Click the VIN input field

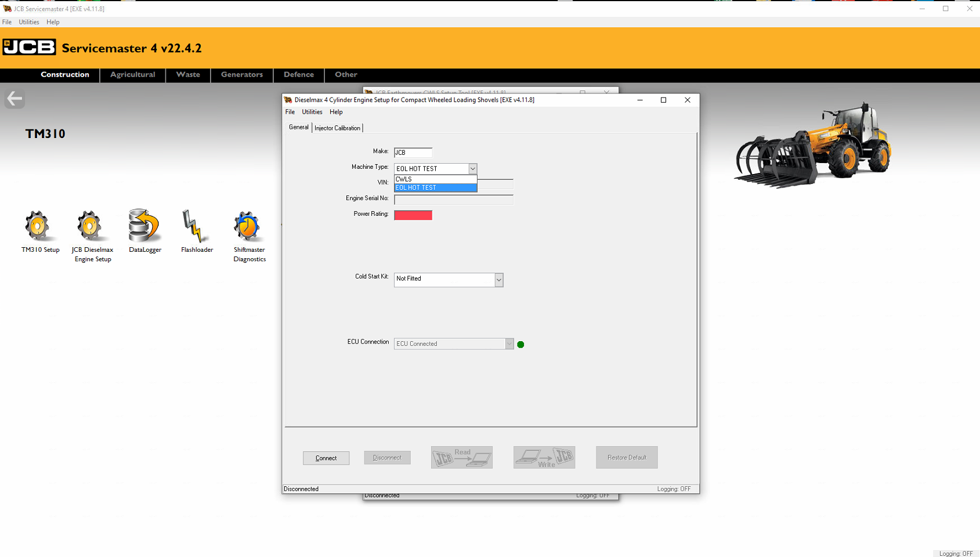(x=495, y=183)
